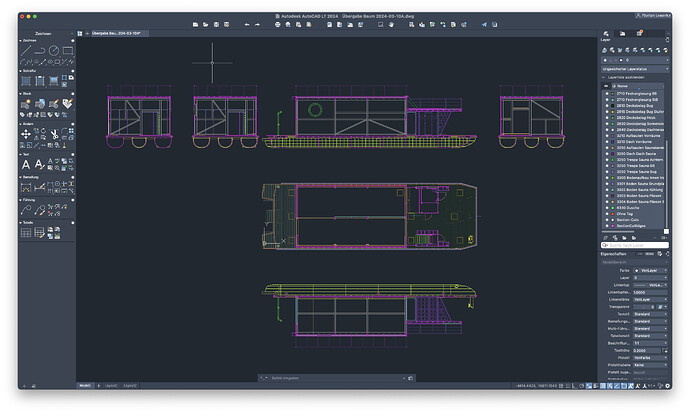
Task: Open the Farbe dropdown in Eigenschaften
Action: (650, 270)
